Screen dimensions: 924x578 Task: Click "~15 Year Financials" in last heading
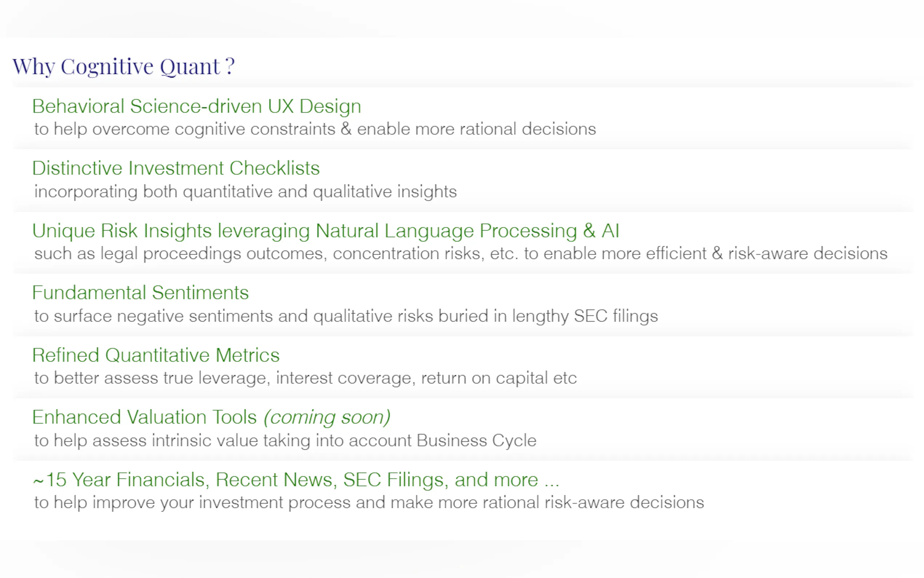click(x=121, y=480)
